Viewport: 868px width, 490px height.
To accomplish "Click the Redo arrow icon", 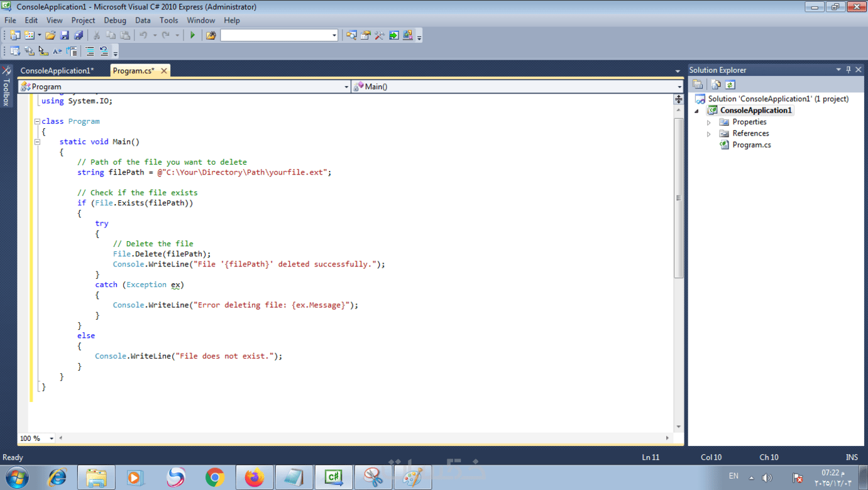I will (166, 35).
